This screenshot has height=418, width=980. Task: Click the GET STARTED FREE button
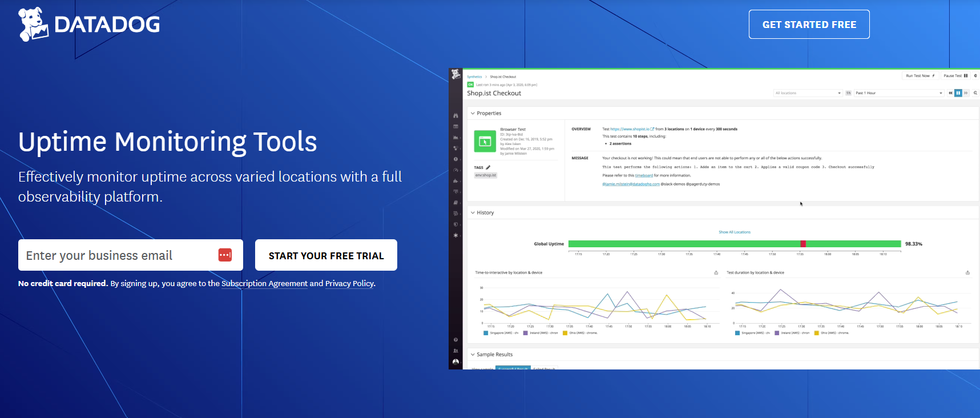point(809,25)
